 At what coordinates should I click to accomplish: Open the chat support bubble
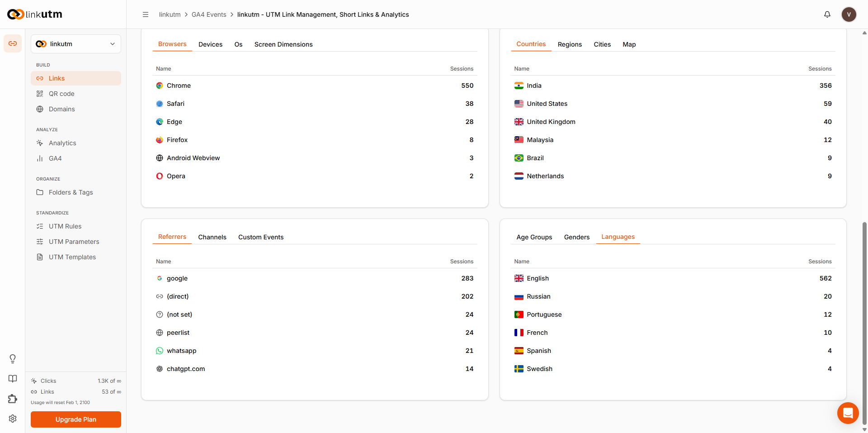click(x=848, y=413)
